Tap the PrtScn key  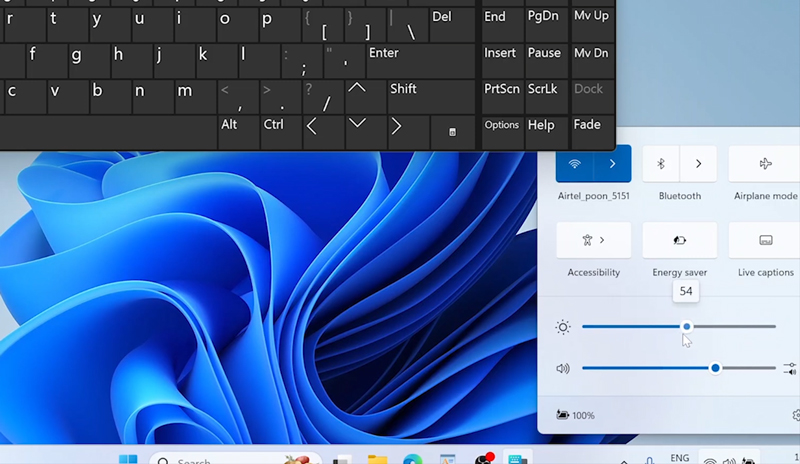pyautogui.click(x=503, y=96)
